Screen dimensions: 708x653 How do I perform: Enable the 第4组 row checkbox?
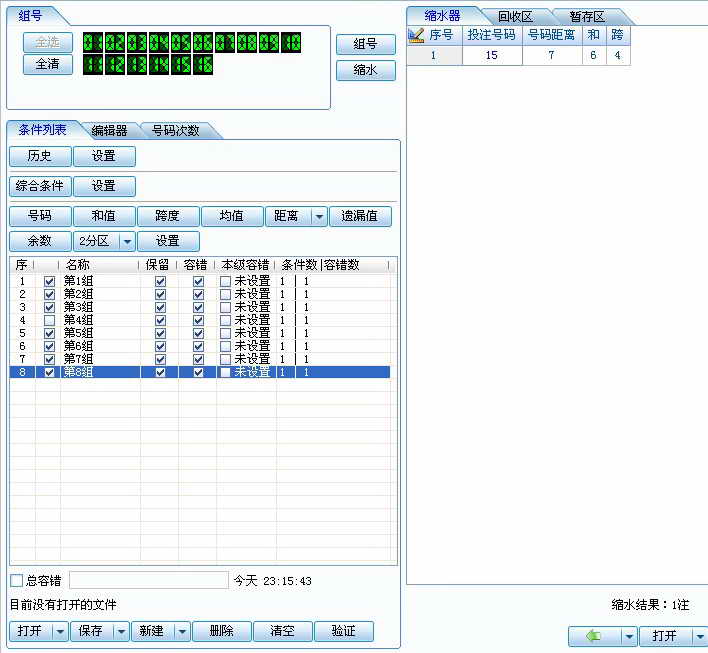[49, 320]
